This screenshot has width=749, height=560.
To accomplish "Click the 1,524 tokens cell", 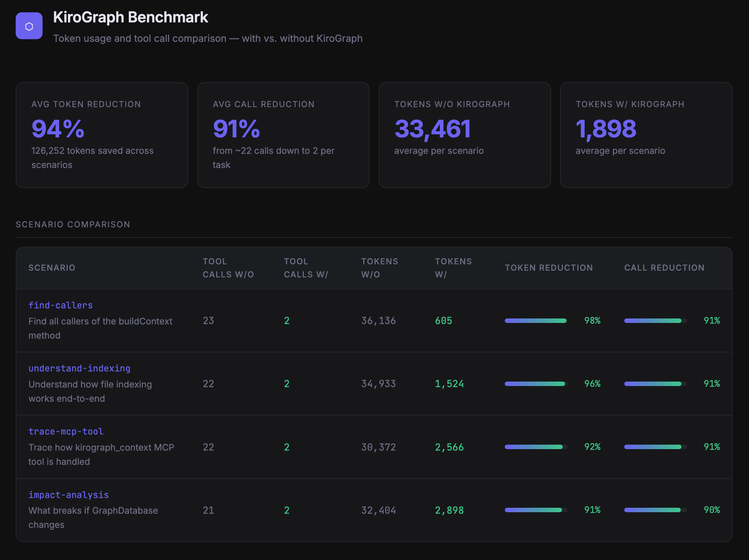I will click(450, 384).
